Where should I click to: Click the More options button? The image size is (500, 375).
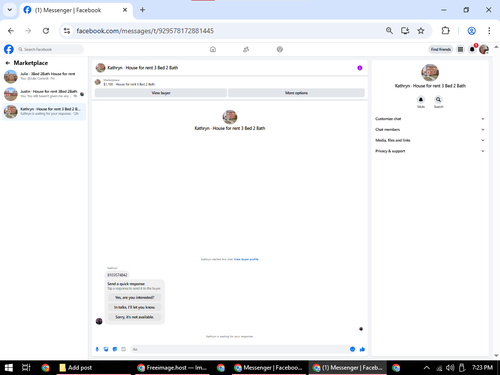click(x=296, y=93)
